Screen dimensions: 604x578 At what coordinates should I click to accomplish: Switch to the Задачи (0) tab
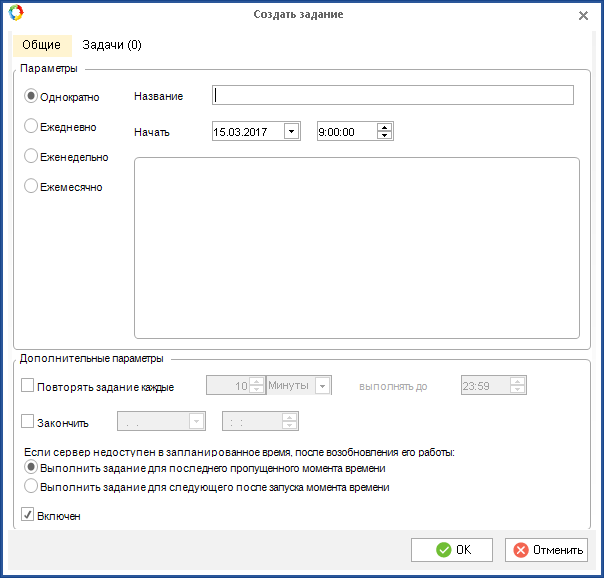(x=111, y=45)
